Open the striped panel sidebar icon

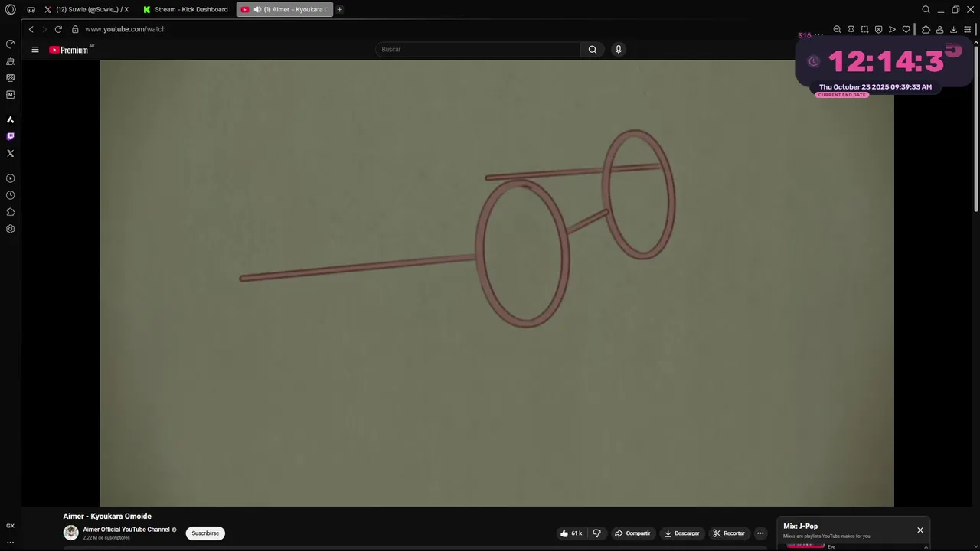(x=10, y=78)
